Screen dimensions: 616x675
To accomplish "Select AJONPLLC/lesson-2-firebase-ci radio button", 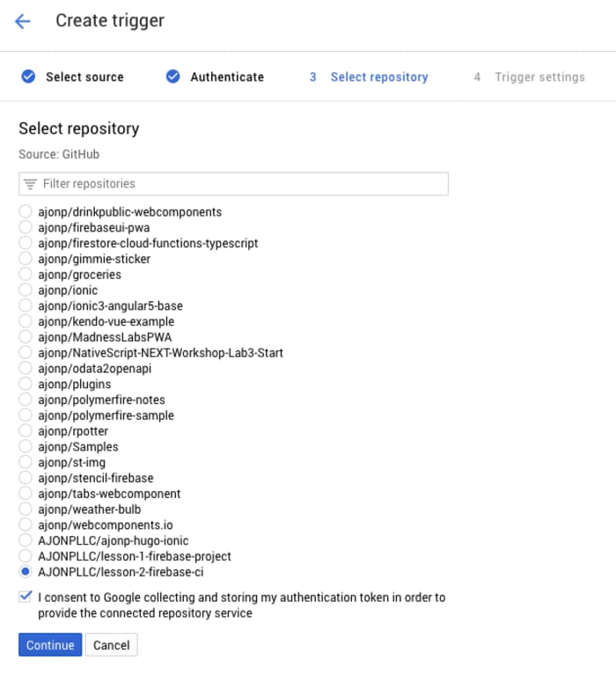I will (26, 572).
